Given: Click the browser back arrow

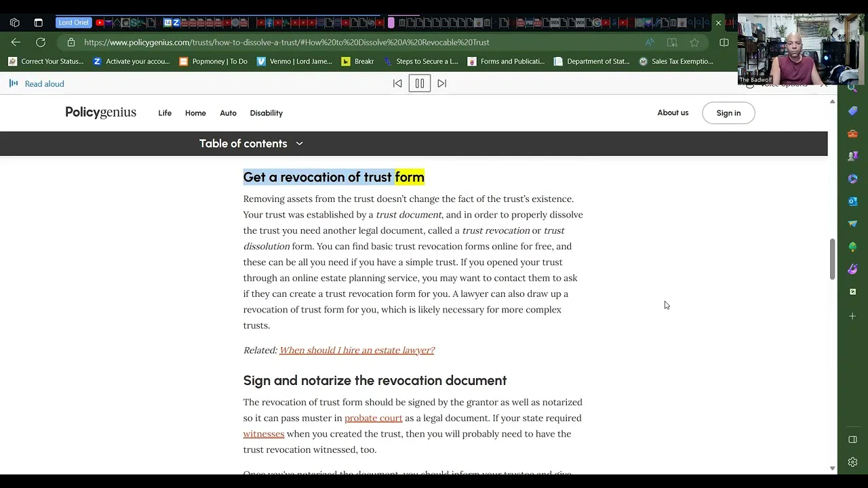Looking at the screenshot, I should (16, 42).
